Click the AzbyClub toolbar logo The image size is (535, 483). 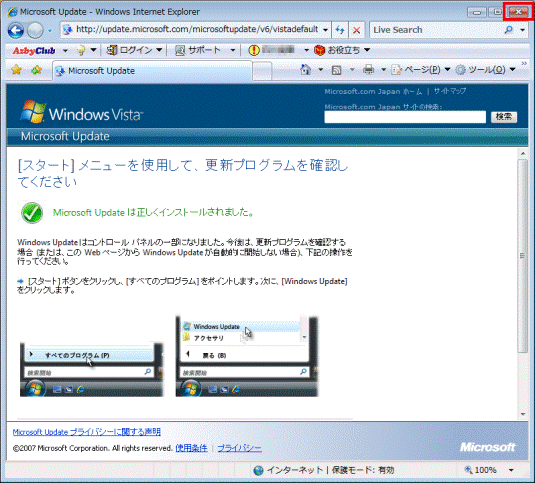coord(34,50)
